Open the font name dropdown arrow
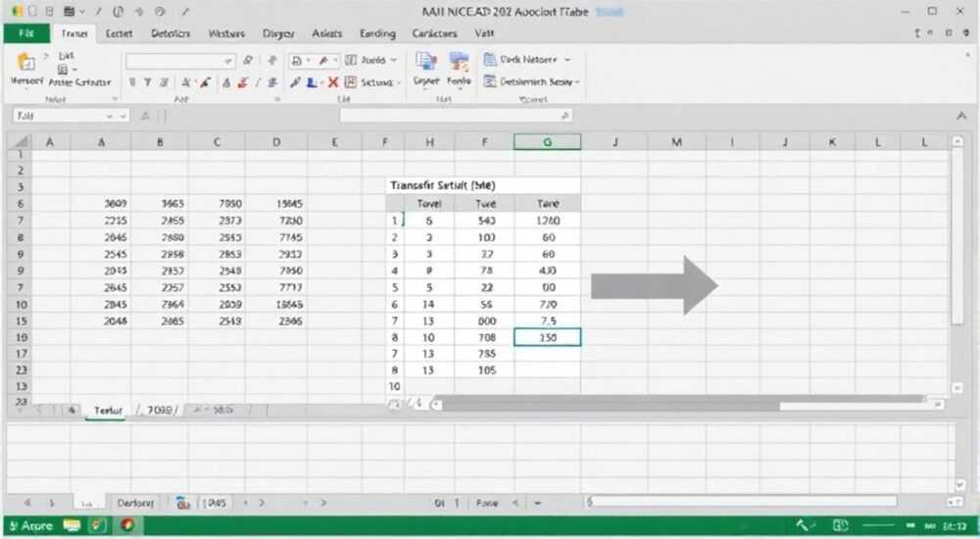980x539 pixels. coord(227,61)
